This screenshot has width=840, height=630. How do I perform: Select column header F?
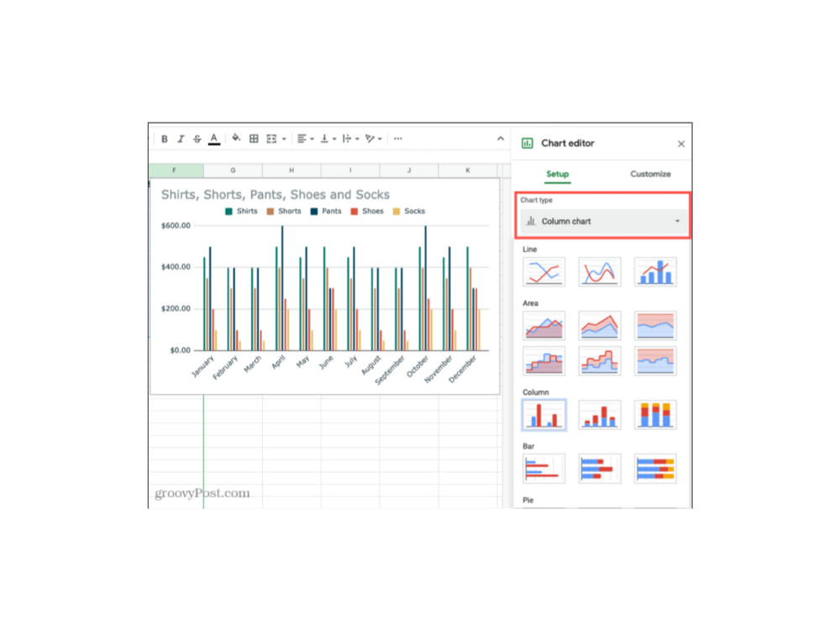175,170
